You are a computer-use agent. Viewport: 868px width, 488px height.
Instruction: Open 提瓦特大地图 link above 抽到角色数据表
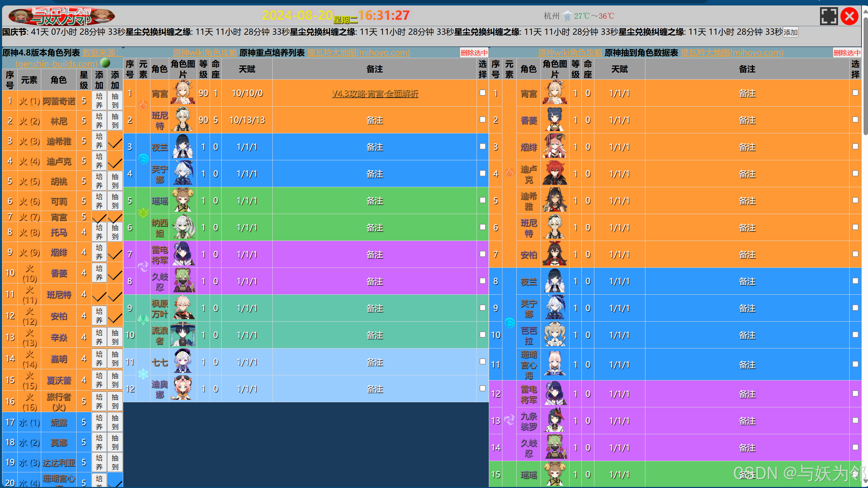tap(732, 53)
